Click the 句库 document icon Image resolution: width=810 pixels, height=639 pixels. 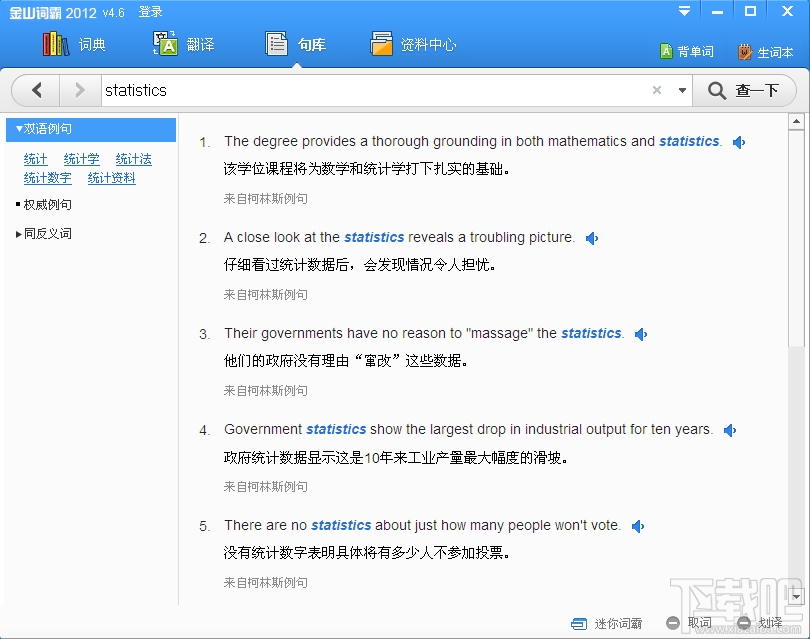276,44
